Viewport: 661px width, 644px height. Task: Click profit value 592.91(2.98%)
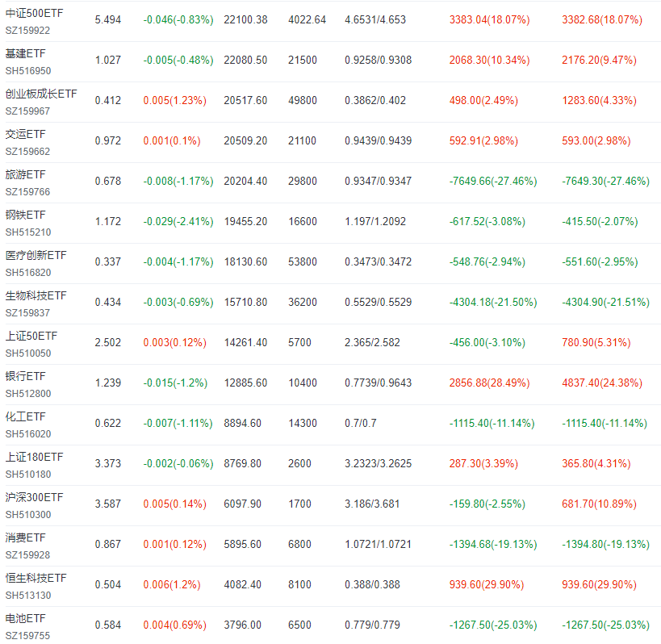point(483,140)
